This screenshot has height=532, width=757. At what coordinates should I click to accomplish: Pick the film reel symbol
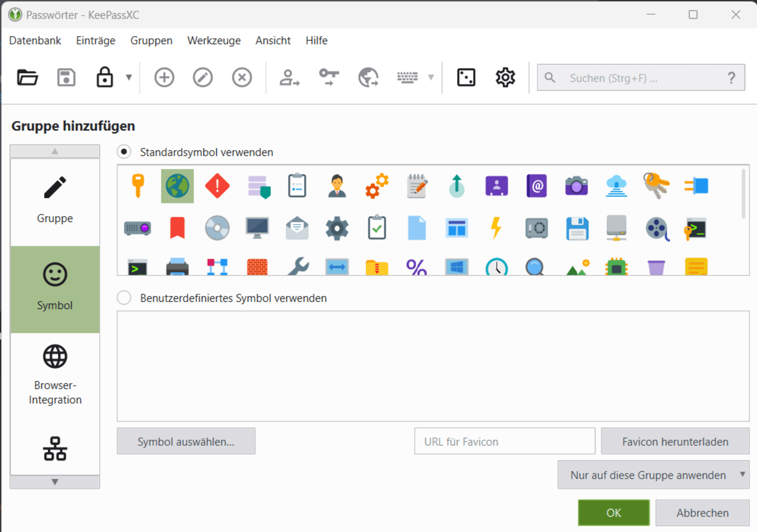[x=657, y=228]
